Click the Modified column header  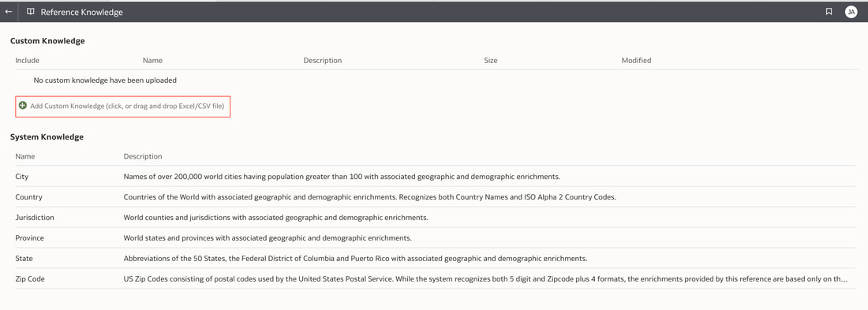coord(637,60)
